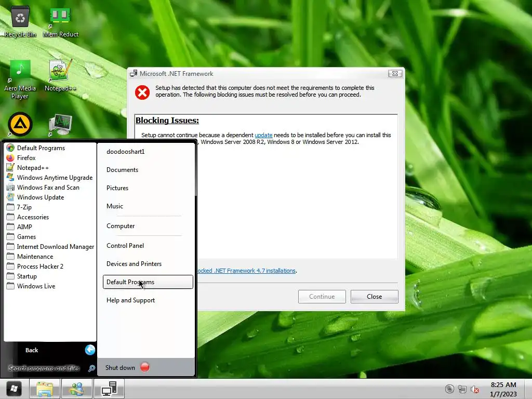Click Windows Fax and Scan icon
The image size is (532, 399).
point(10,187)
